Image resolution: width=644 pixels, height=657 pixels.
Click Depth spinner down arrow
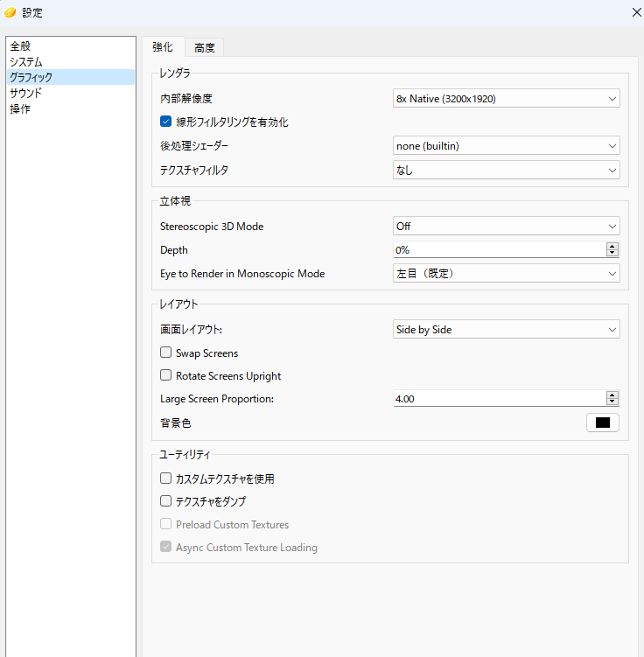[612, 253]
